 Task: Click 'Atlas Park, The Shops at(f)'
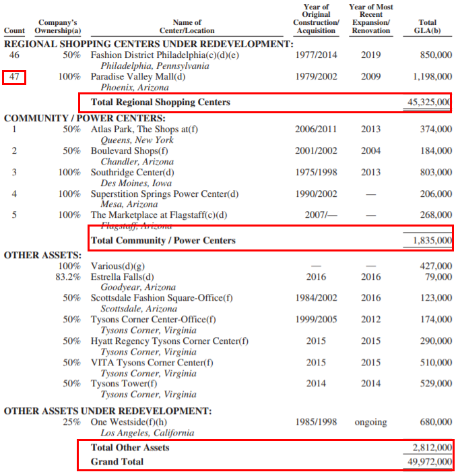tap(144, 129)
